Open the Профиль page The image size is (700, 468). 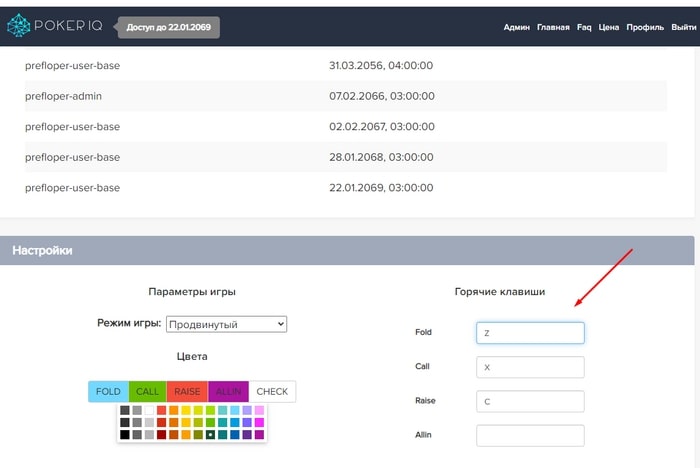click(x=645, y=27)
